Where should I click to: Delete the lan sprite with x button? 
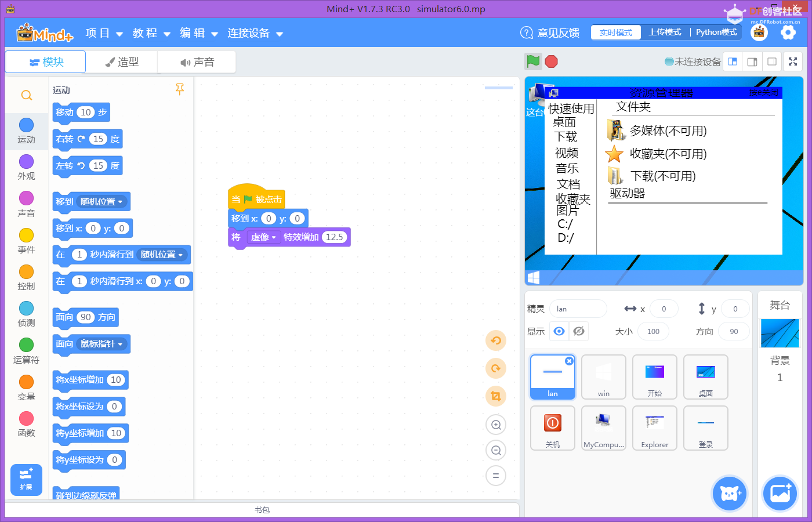pyautogui.click(x=570, y=361)
